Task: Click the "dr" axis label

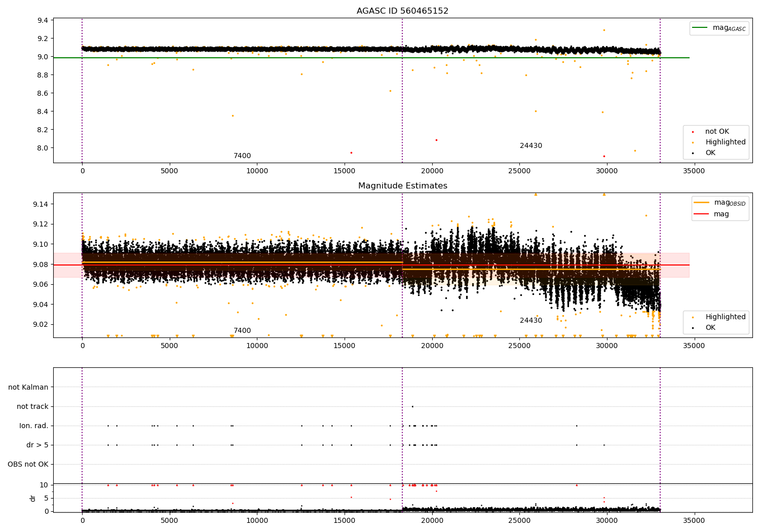Action: tap(33, 498)
